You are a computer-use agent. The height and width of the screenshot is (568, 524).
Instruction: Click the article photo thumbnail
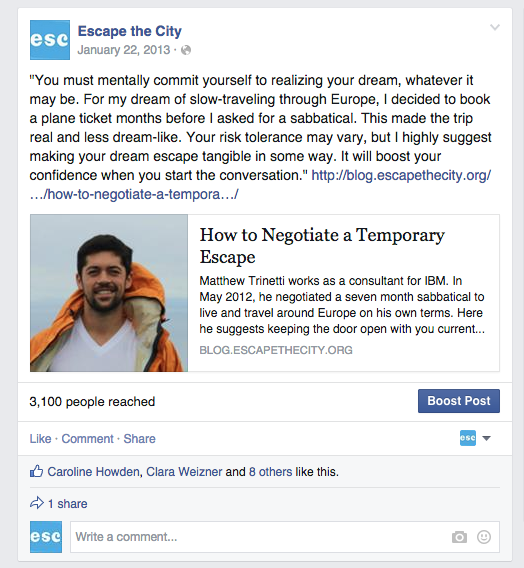point(109,293)
